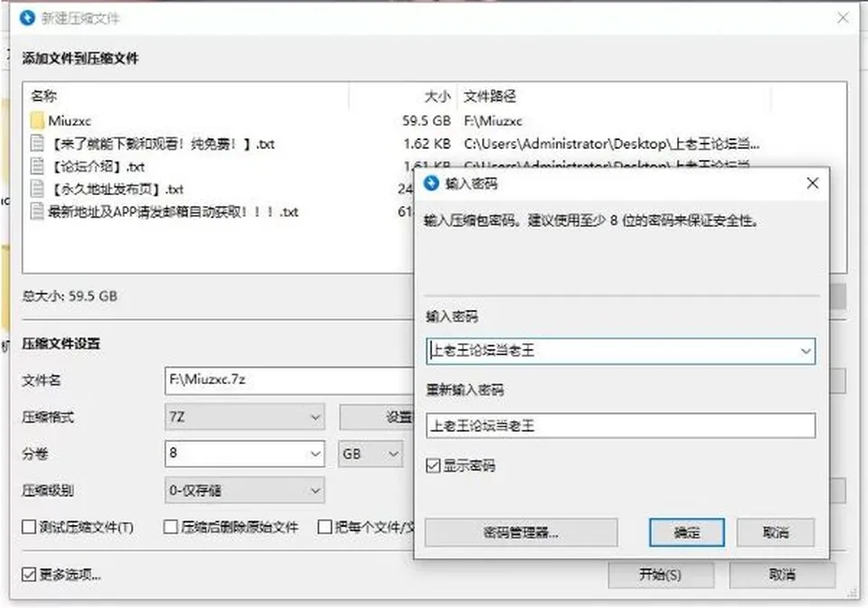This screenshot has width=868, height=609.
Task: Click the 总大小: 59.5 GB label
Action: (70, 296)
